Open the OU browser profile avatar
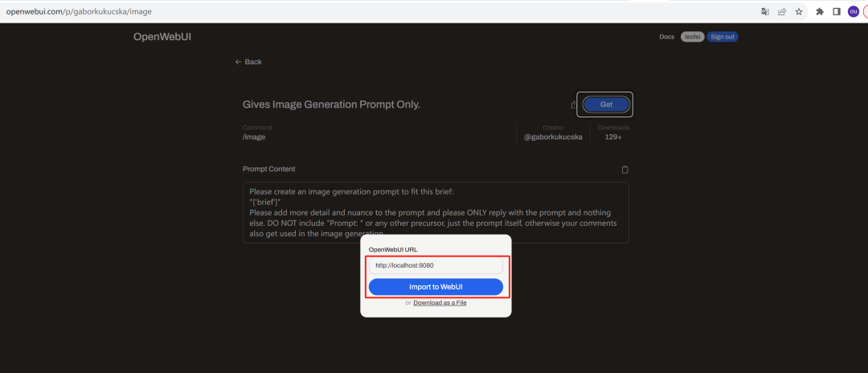868x373 pixels. 853,11
